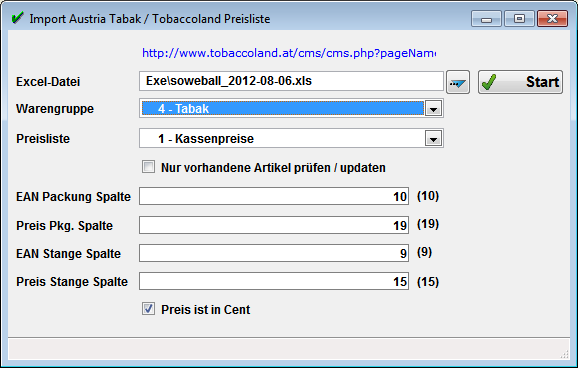Click the green checkmark title bar icon

[x=17, y=18]
